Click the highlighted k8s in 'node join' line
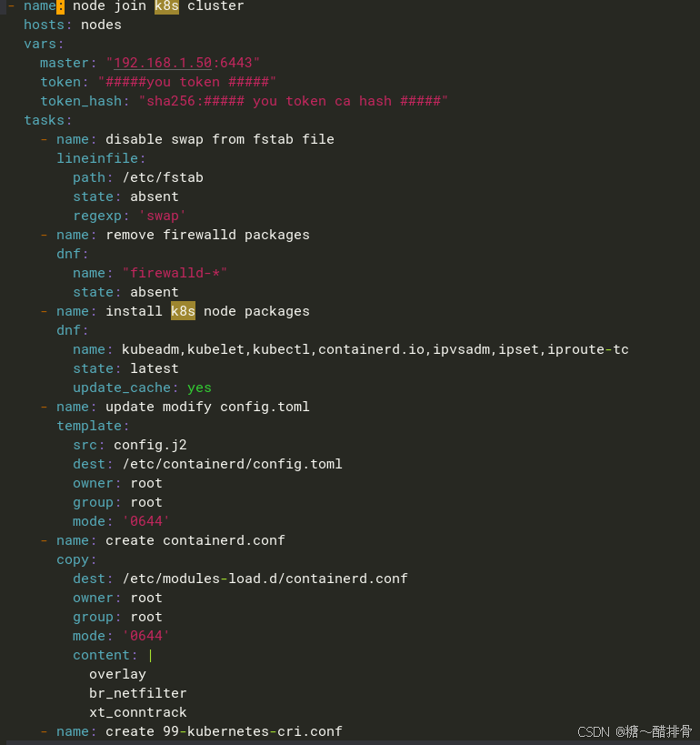The height and width of the screenshot is (745, 700). pos(166,6)
